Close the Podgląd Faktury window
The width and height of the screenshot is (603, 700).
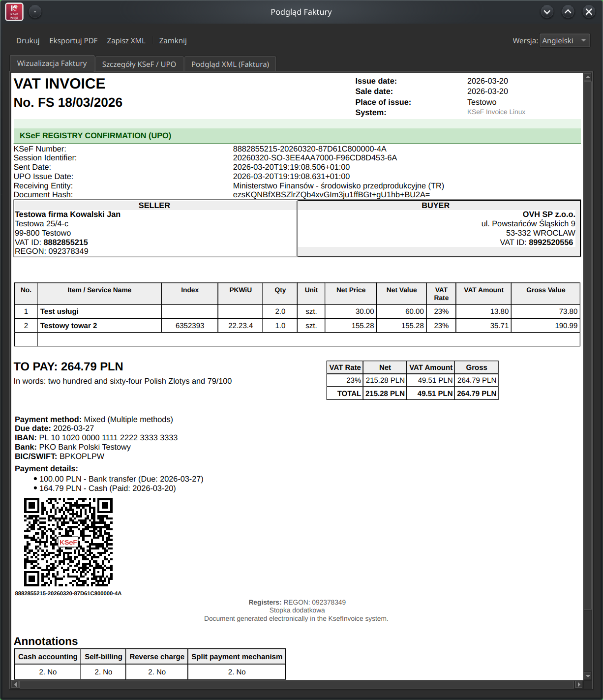click(x=588, y=12)
